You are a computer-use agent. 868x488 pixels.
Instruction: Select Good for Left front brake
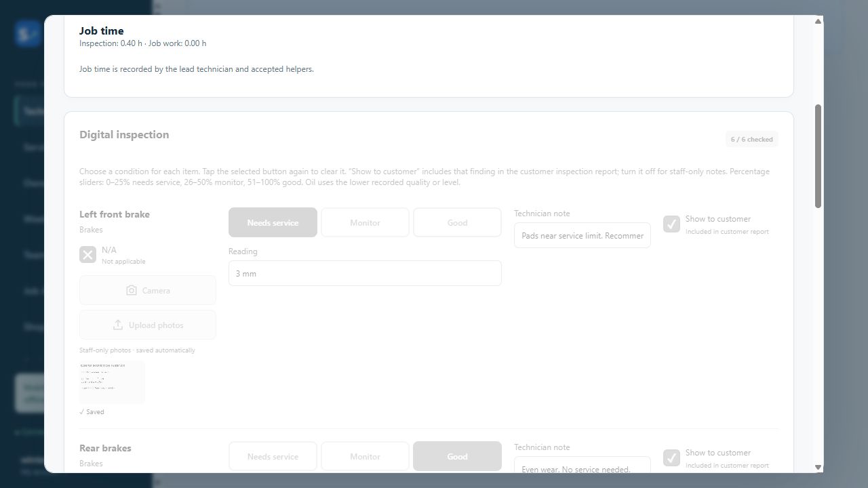click(x=457, y=222)
